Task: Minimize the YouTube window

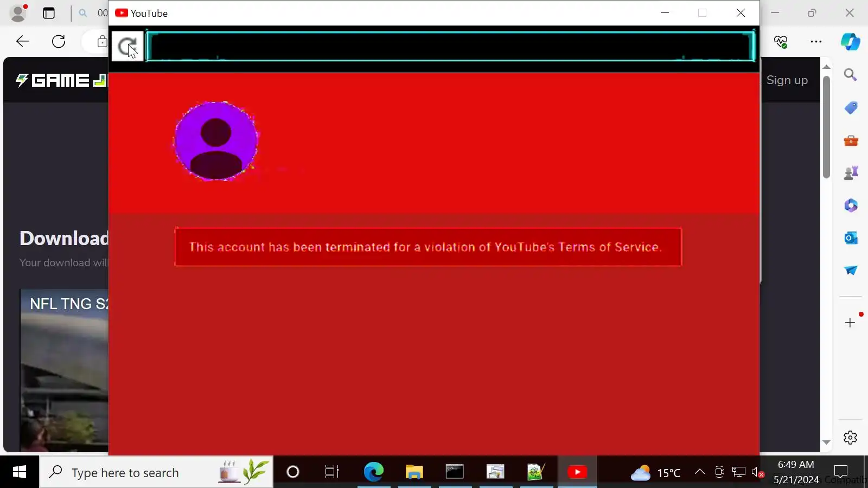Action: coord(665,13)
